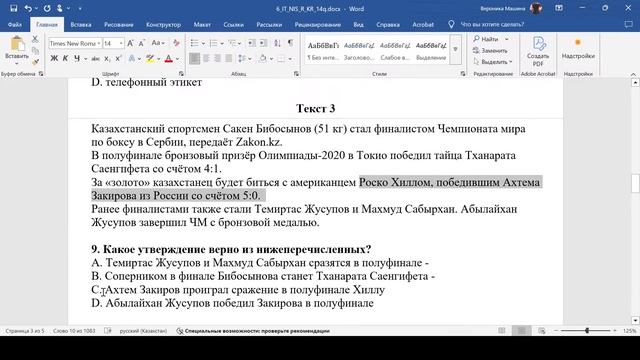Click the Cut scissors icon

[35, 39]
